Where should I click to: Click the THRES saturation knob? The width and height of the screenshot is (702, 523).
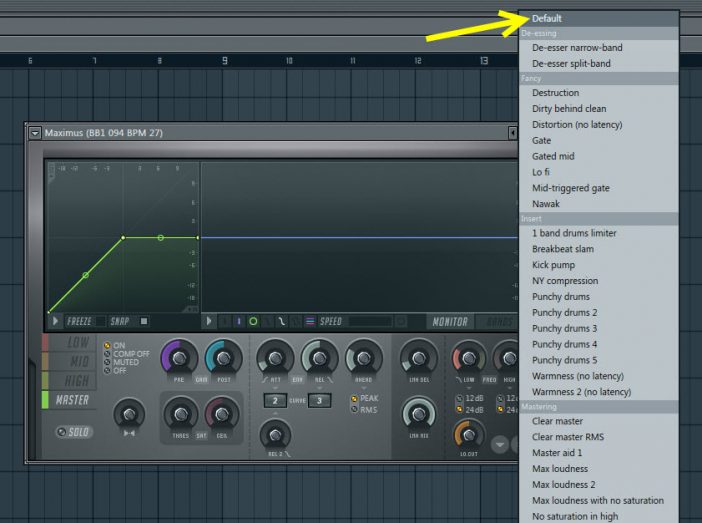pos(180,414)
